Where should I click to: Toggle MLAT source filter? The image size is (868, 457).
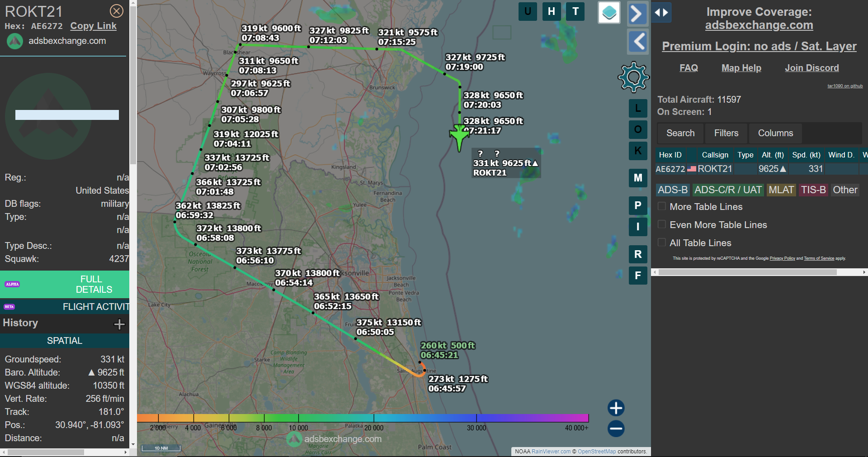pyautogui.click(x=781, y=190)
